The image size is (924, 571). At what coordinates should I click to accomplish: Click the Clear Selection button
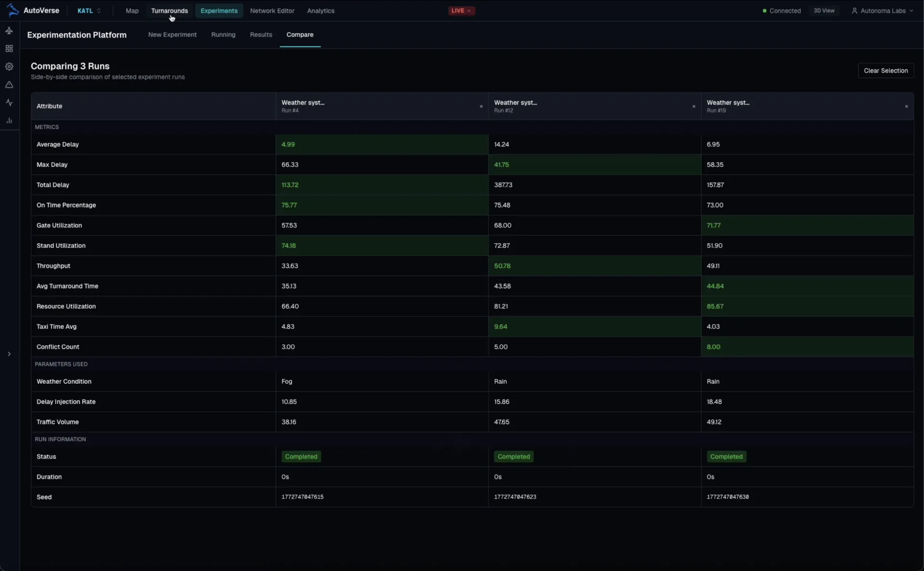click(885, 70)
